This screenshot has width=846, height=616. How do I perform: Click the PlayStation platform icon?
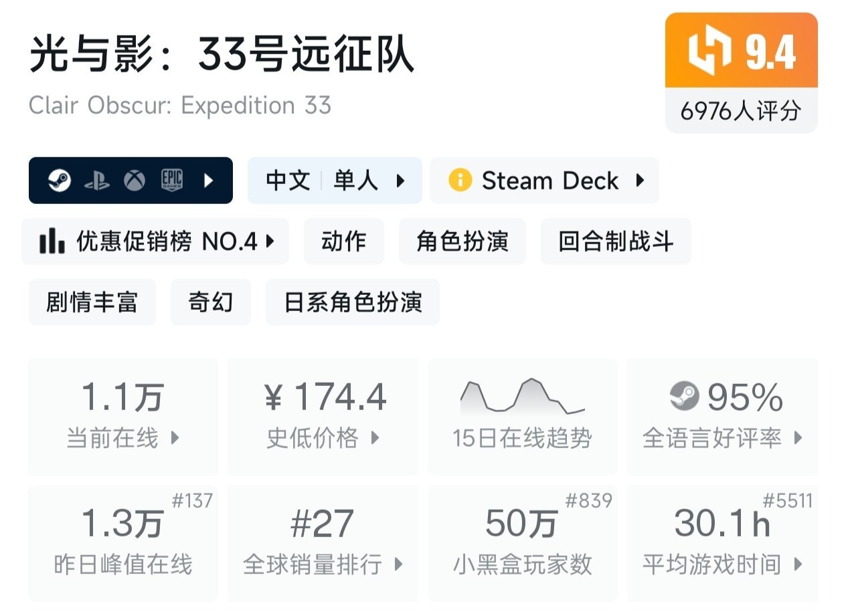click(97, 181)
